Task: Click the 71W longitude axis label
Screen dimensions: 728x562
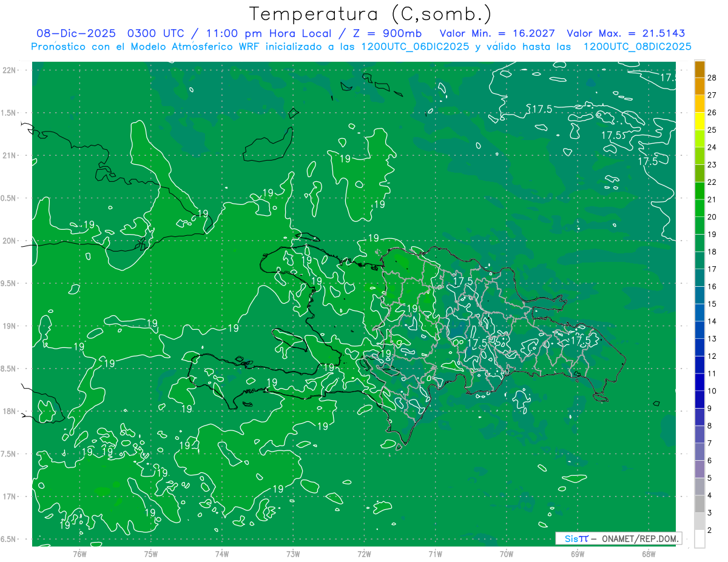Action: coord(435,554)
